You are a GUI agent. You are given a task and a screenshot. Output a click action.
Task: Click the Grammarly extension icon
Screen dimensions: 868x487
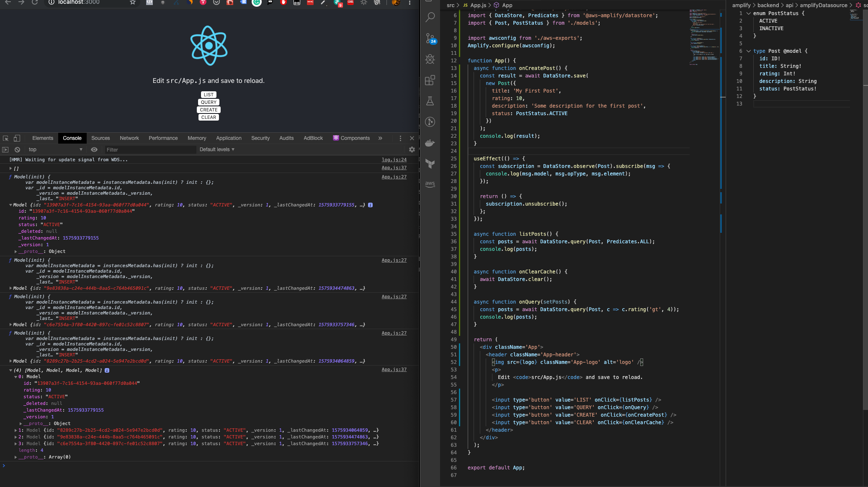point(257,2)
